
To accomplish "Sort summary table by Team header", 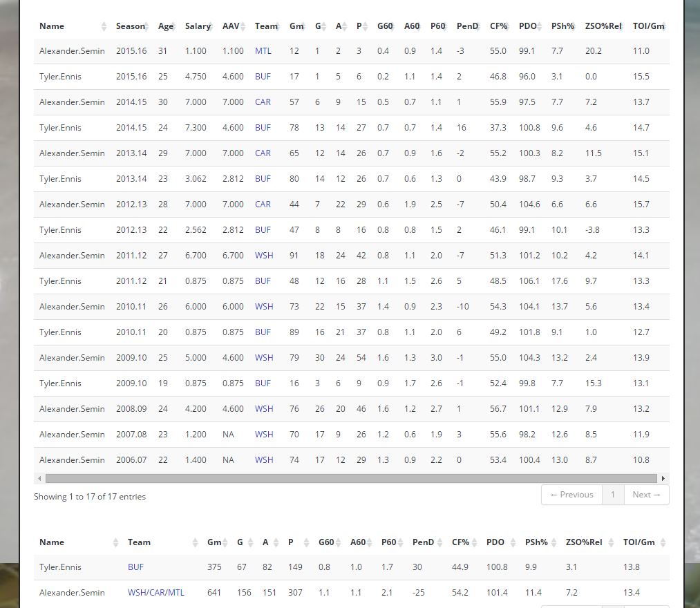I will [x=162, y=542].
